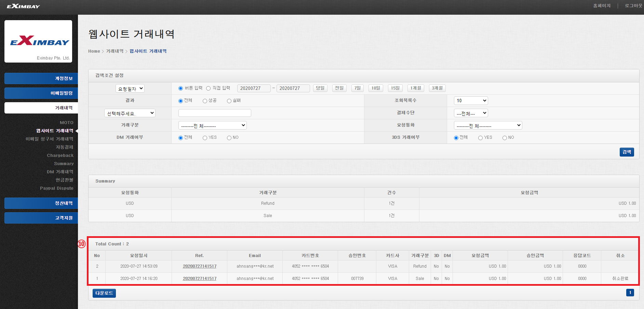Click the 15일 date range button
644x309 pixels.
[395, 88]
